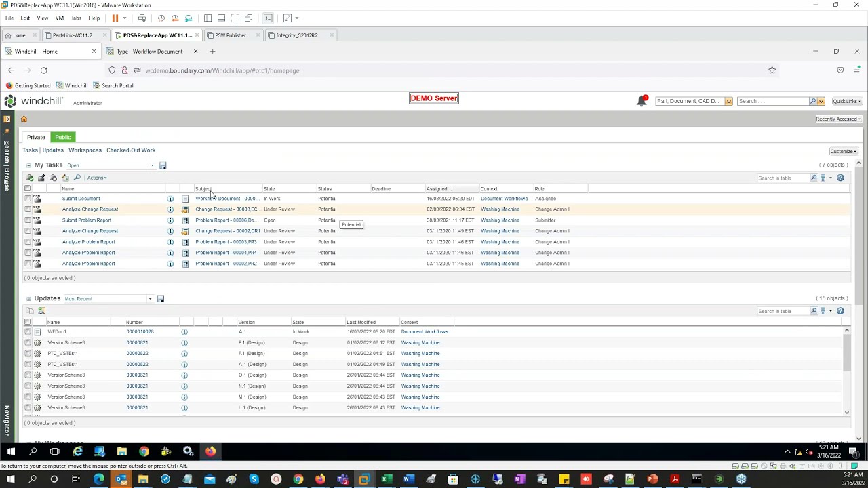Viewport: 868px width, 488px height.
Task: Click VMware pause button
Action: pyautogui.click(x=115, y=18)
